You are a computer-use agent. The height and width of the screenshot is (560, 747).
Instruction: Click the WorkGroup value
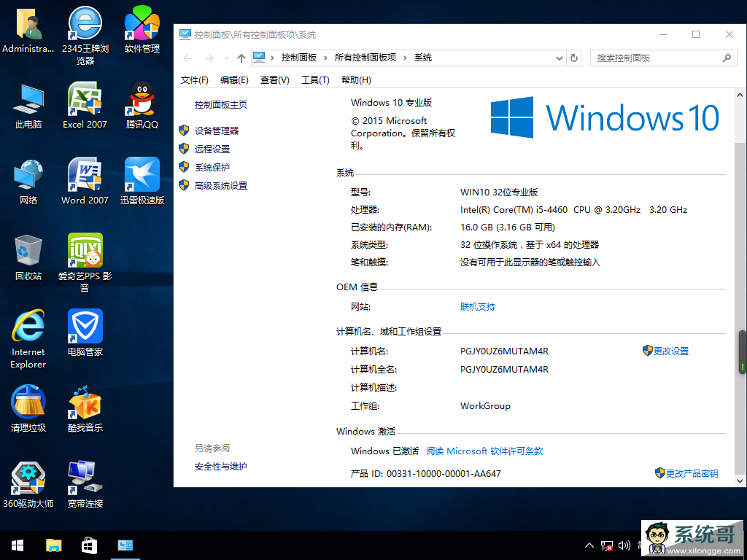pyautogui.click(x=485, y=405)
